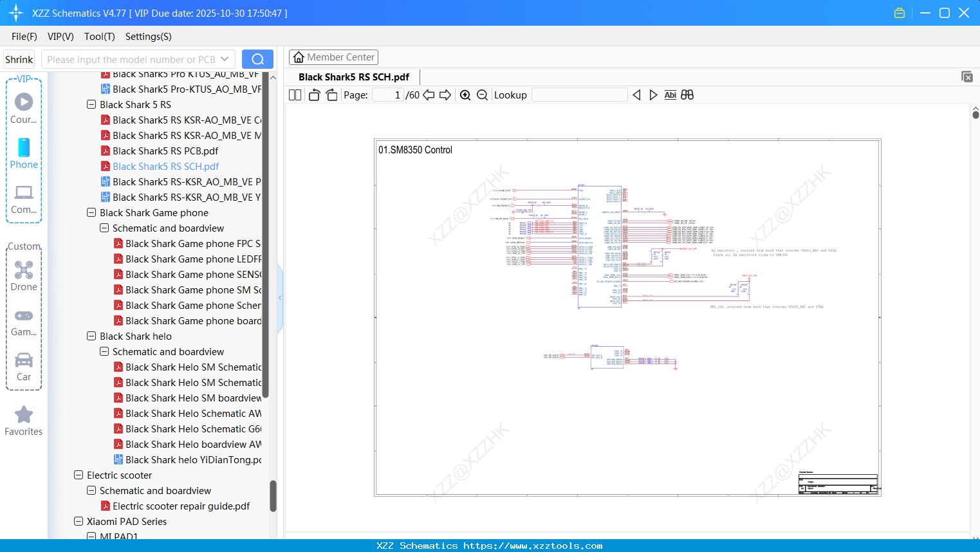The width and height of the screenshot is (980, 552).
Task: Open Electric scooter repair guide.pdf
Action: 181,506
